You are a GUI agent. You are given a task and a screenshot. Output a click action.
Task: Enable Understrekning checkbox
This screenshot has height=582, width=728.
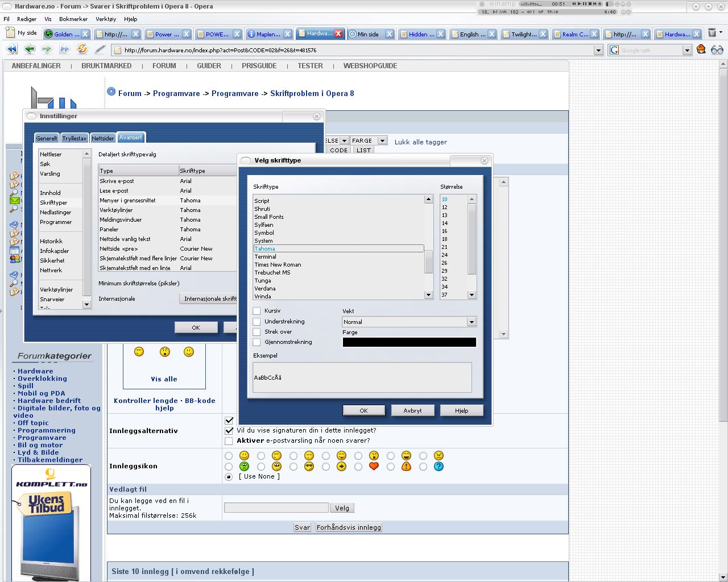pos(257,322)
